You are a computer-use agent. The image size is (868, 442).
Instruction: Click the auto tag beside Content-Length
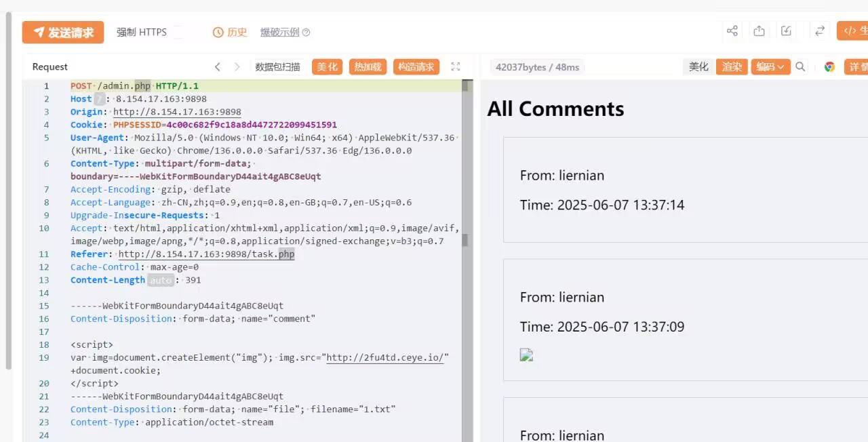[x=161, y=280]
